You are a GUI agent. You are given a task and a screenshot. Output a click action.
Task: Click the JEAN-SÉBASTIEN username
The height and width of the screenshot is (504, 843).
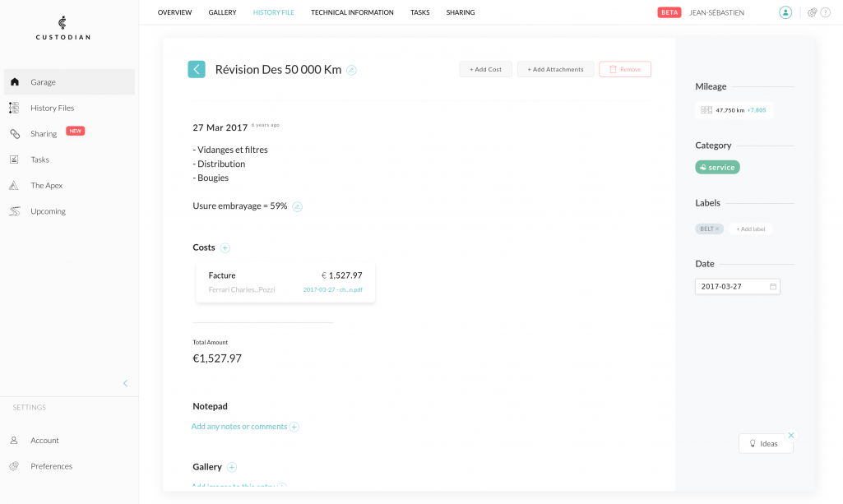coord(716,13)
